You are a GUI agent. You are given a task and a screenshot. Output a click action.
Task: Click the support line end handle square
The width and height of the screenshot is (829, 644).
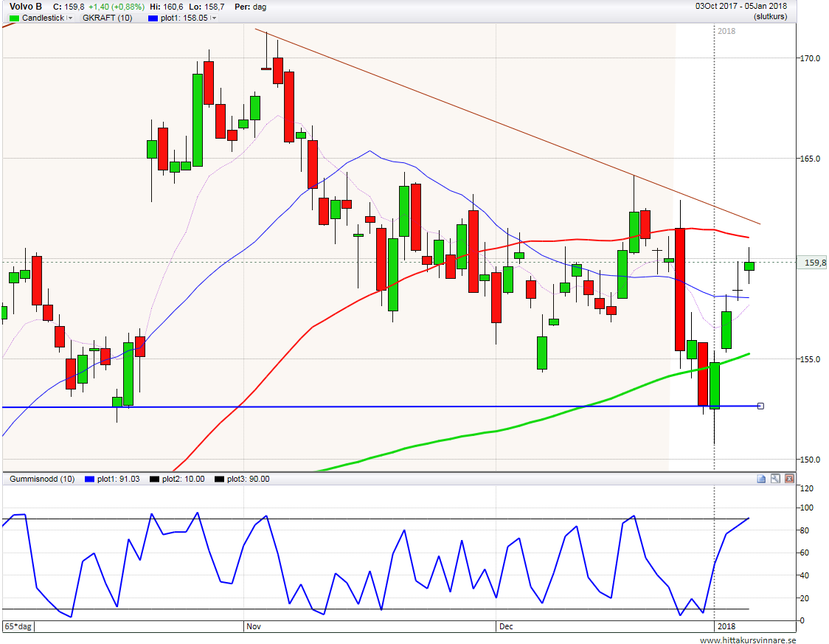(761, 406)
